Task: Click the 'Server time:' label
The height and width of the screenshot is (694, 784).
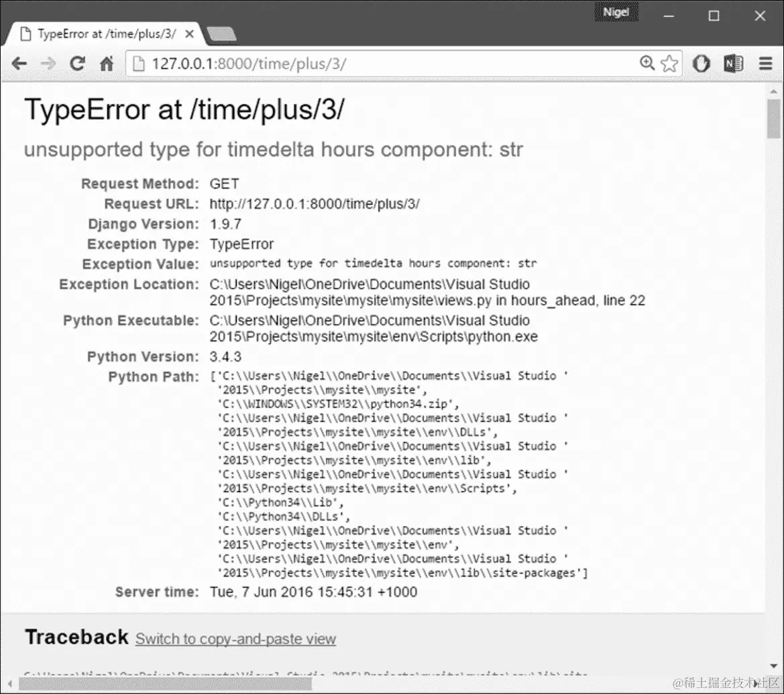Action: click(157, 592)
